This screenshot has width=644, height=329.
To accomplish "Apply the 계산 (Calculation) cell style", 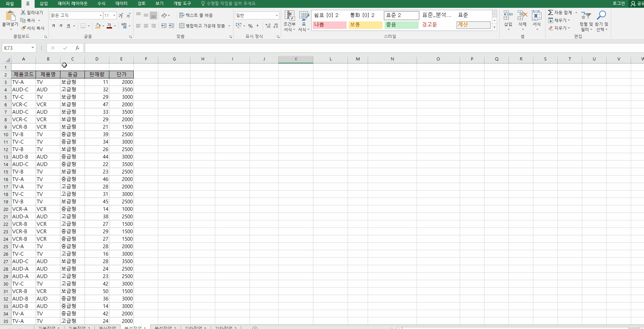I will click(474, 25).
